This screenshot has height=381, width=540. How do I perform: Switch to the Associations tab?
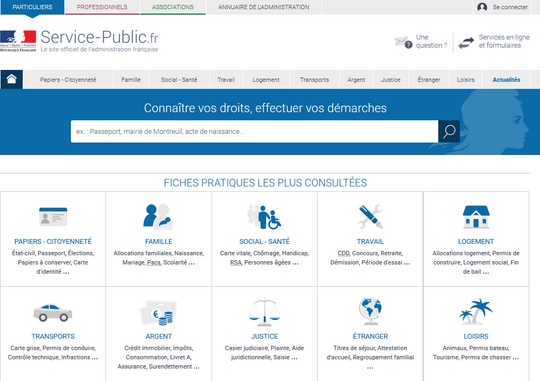pos(173,7)
